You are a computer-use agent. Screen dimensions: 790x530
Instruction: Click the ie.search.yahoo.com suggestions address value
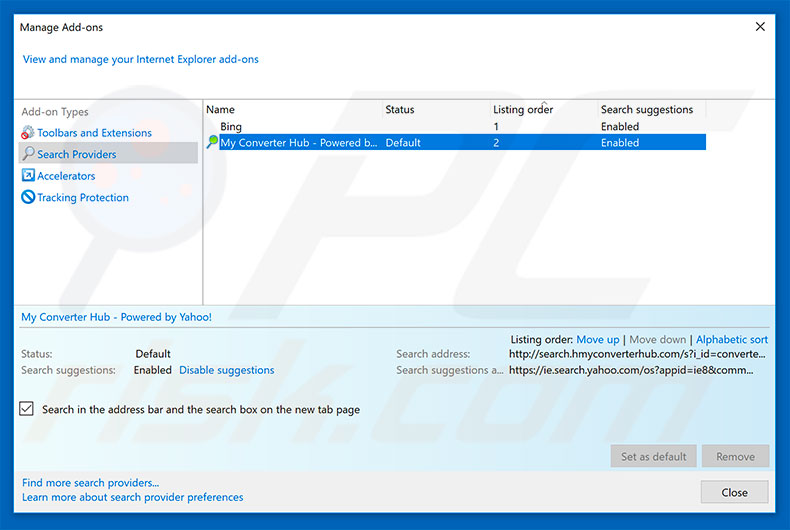point(631,370)
